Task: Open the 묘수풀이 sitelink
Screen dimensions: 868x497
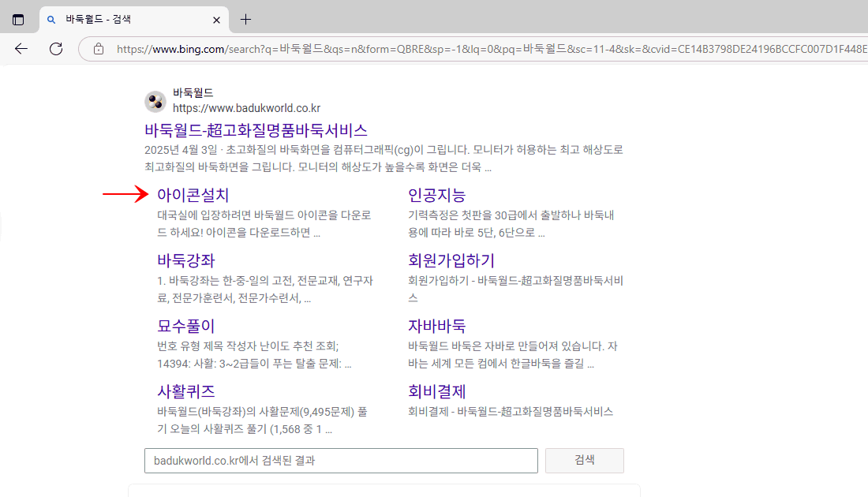Action: tap(186, 326)
